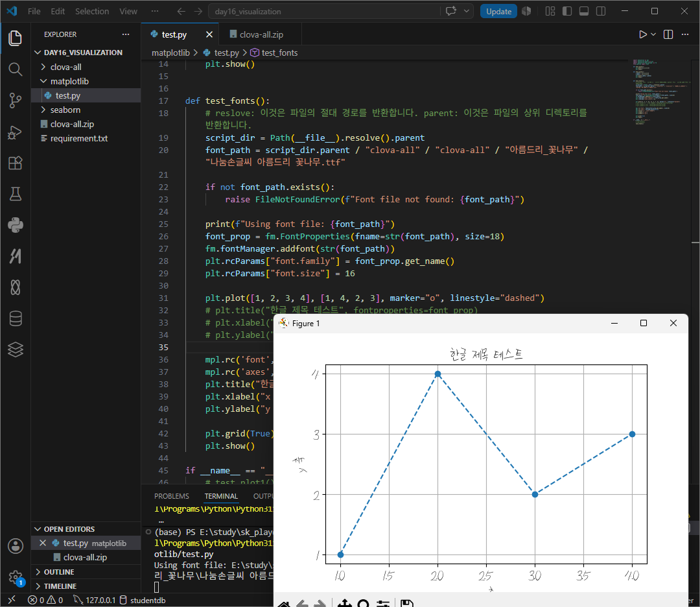Open the Edit menu
Viewport: 700px width, 607px height.
(58, 11)
